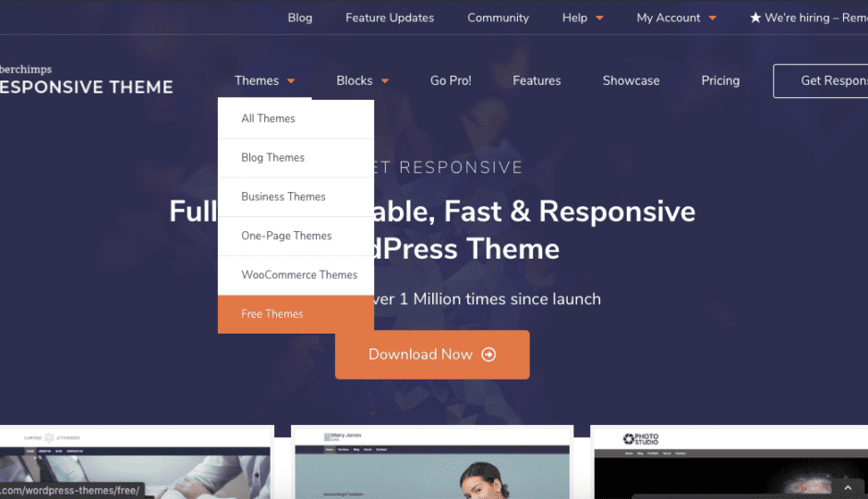
Task: Open the Showcase menu item
Action: (631, 81)
